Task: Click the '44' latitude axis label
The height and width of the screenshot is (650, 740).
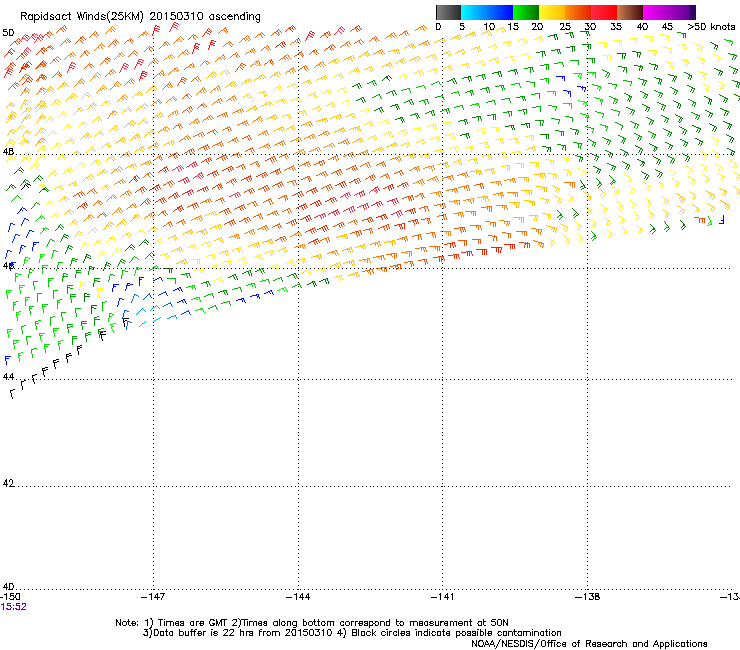Action: click(8, 377)
